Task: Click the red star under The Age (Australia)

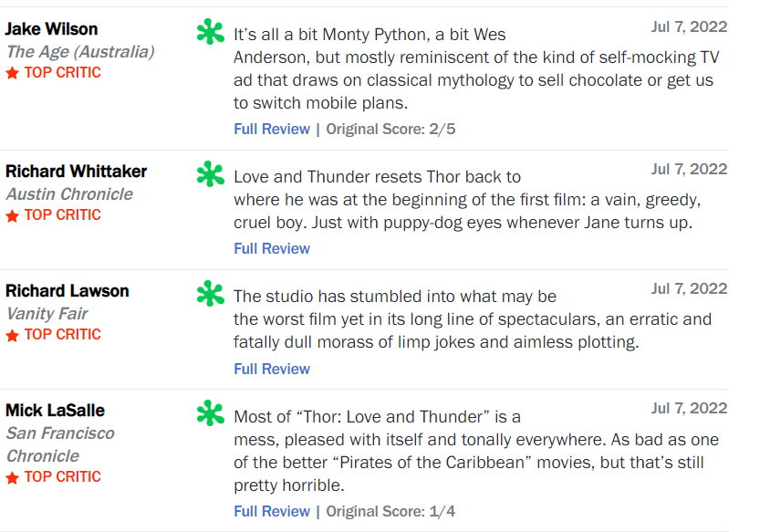Action: click(13, 73)
